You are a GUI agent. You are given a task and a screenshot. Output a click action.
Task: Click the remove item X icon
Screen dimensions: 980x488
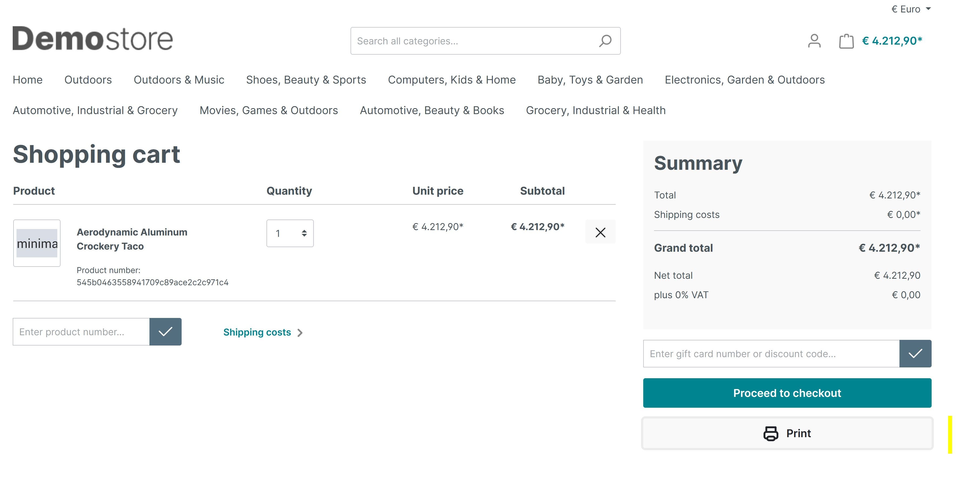(x=600, y=233)
